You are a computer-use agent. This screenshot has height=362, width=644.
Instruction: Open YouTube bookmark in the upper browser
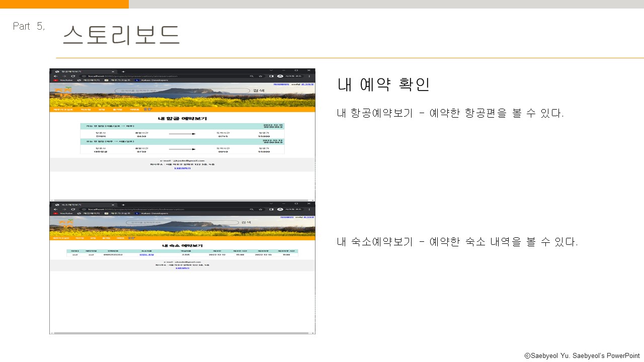click(x=62, y=80)
